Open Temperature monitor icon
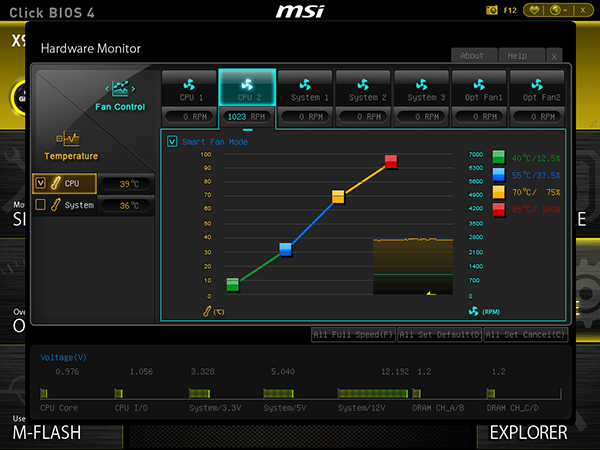The width and height of the screenshot is (600, 450). tap(68, 139)
